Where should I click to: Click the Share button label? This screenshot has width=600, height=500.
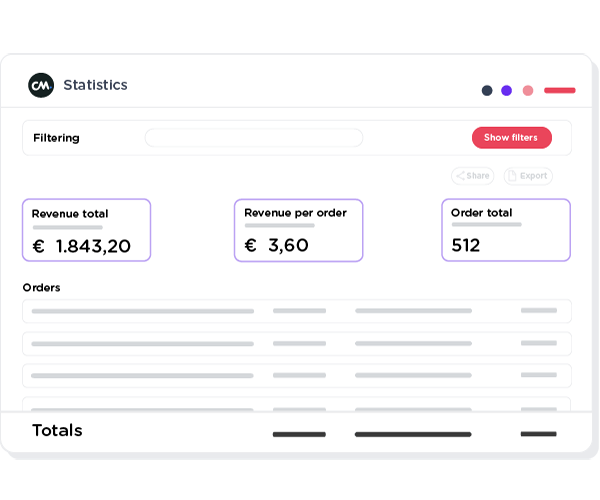tap(478, 176)
